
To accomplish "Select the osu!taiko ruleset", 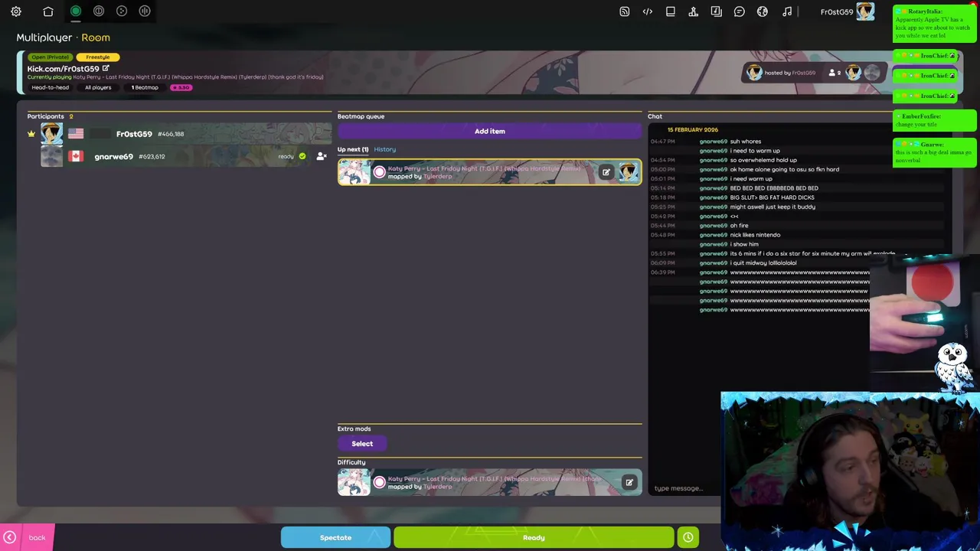I will 99,11.
